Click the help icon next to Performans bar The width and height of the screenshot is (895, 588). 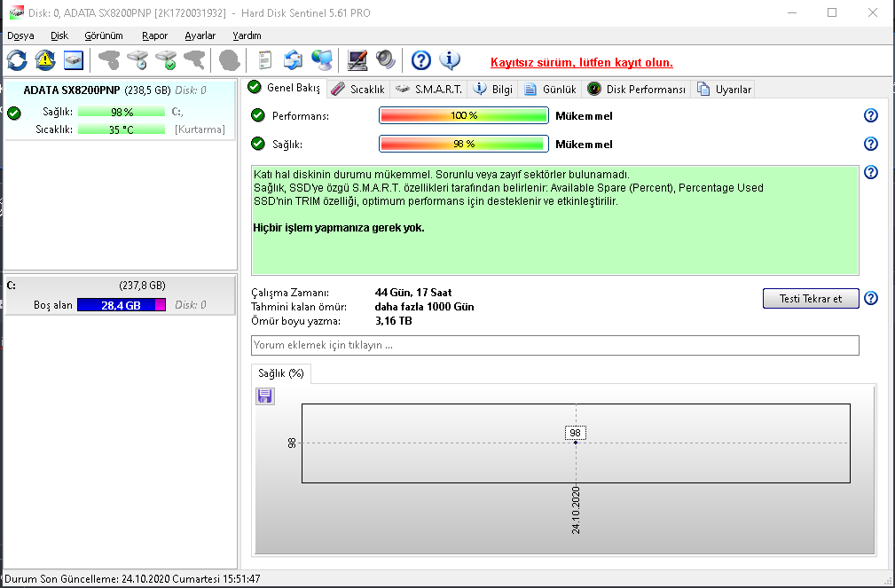[870, 115]
